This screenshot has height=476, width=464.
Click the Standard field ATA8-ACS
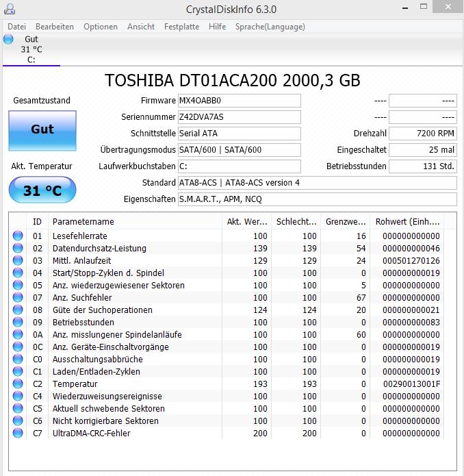pyautogui.click(x=318, y=182)
